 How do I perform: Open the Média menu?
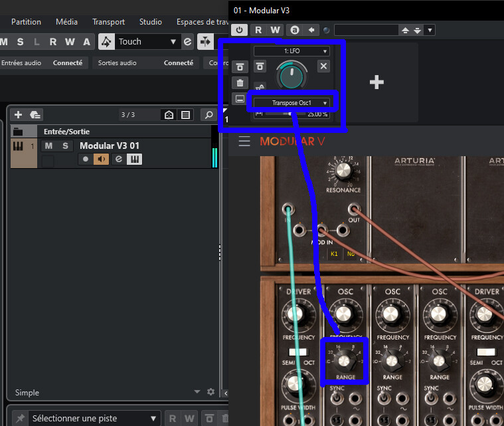coord(66,22)
